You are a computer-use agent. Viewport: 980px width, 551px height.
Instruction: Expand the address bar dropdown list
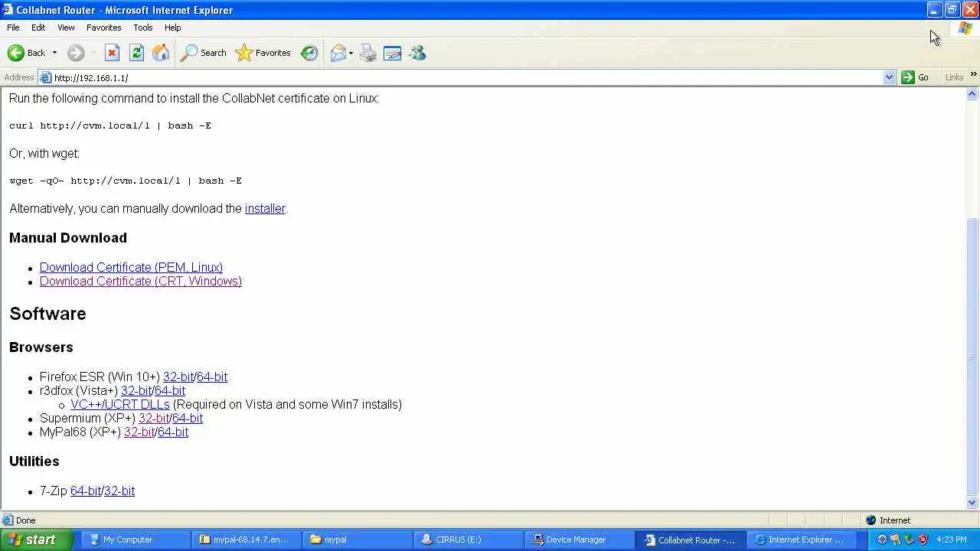coord(889,77)
